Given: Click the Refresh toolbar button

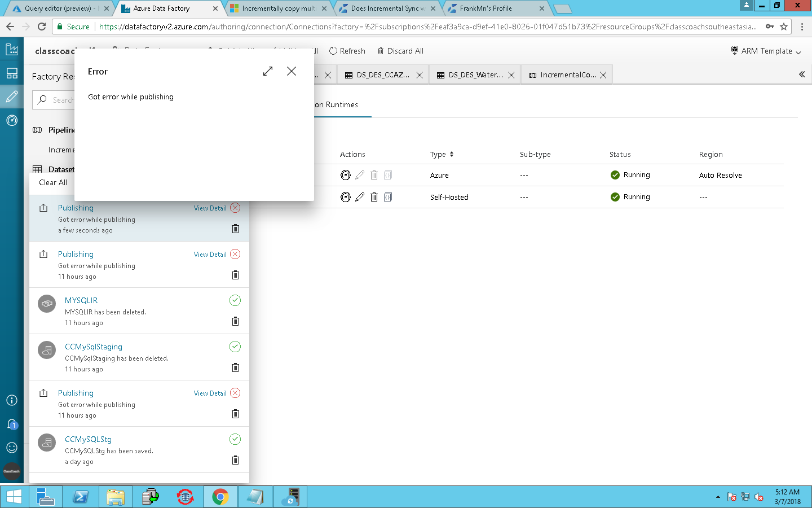Looking at the screenshot, I should pos(347,51).
